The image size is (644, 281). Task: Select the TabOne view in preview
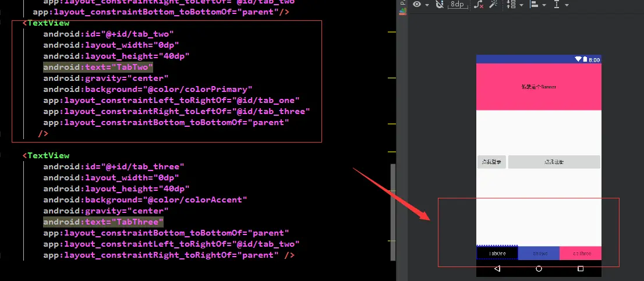[497, 253]
